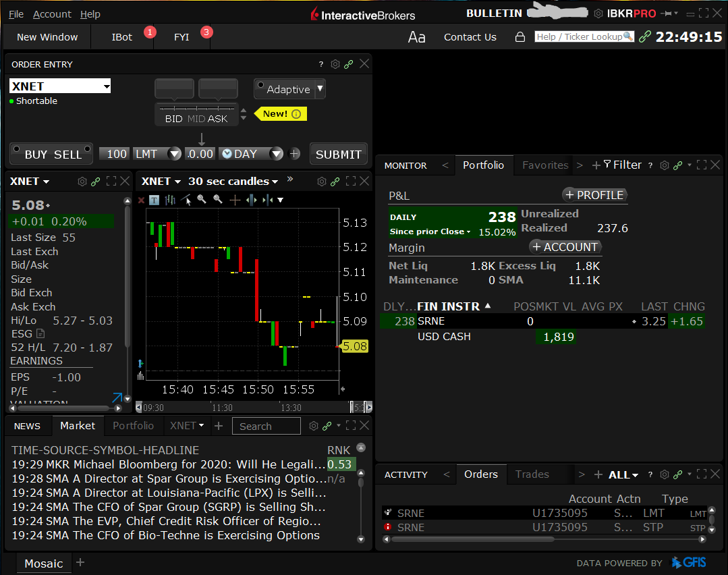Select the SELL radio option

pos(87,149)
